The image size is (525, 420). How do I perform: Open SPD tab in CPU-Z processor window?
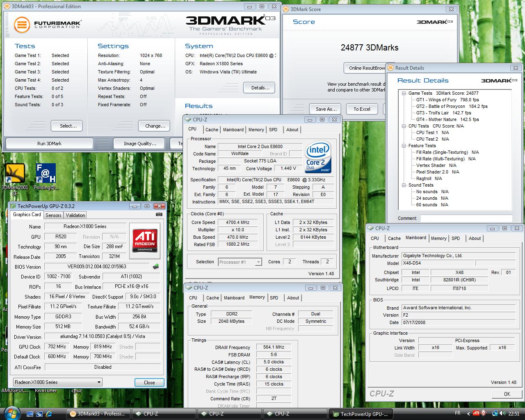(x=273, y=130)
